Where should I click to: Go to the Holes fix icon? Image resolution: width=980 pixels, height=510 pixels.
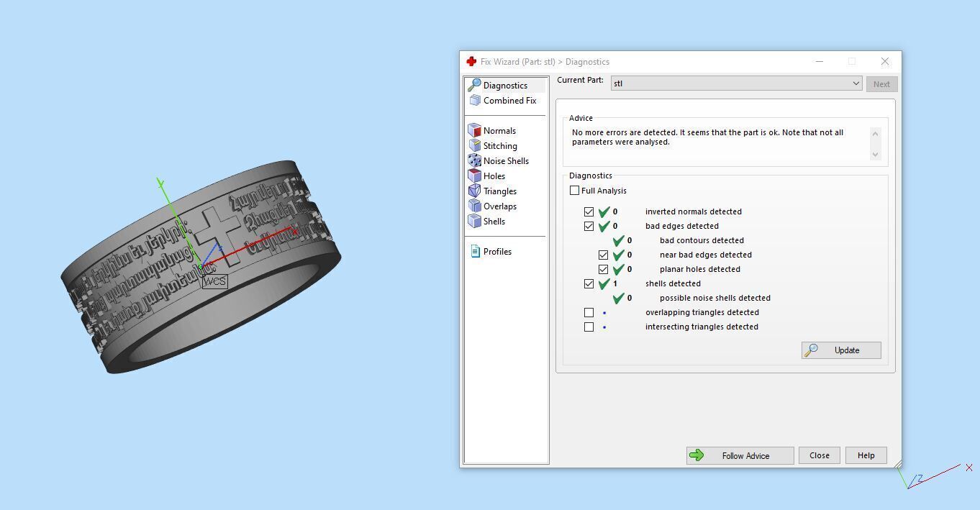[x=474, y=176]
